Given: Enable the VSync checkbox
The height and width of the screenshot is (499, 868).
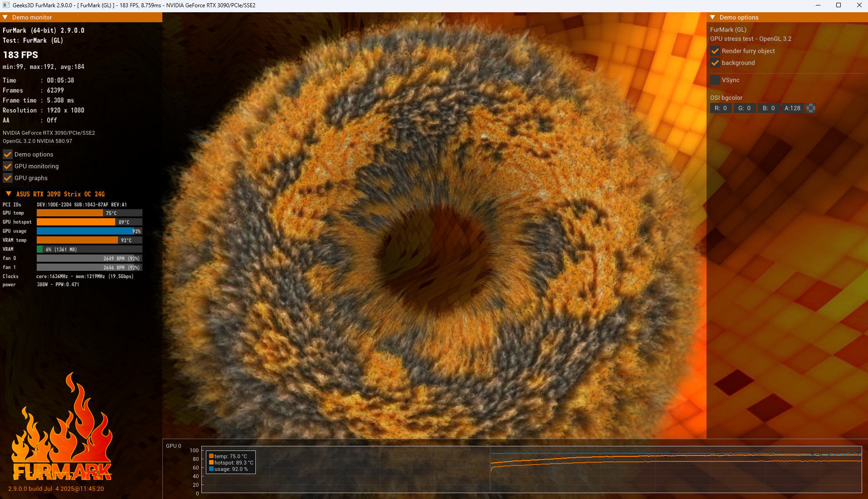Looking at the screenshot, I should (715, 80).
